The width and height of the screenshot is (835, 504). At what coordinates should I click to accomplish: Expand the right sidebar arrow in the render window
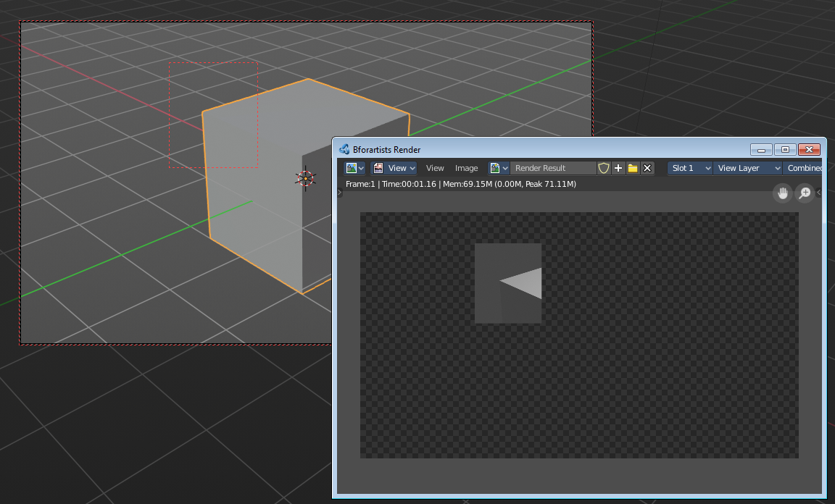click(819, 193)
